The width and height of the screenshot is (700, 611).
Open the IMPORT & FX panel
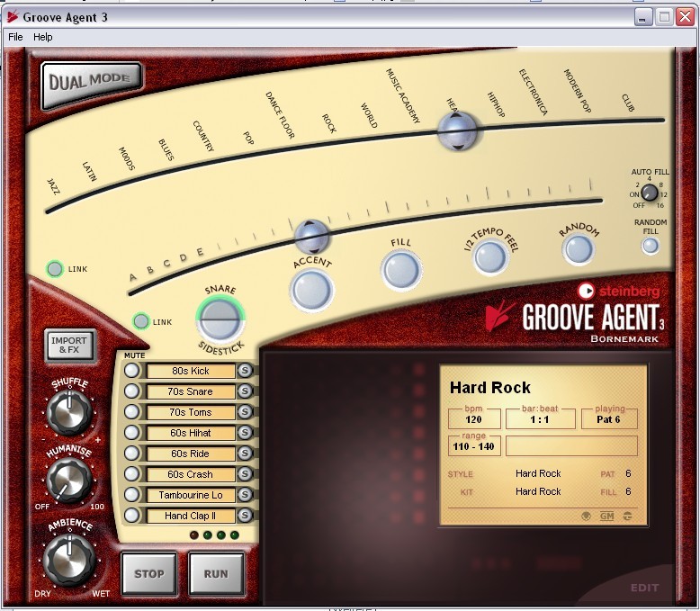click(69, 346)
